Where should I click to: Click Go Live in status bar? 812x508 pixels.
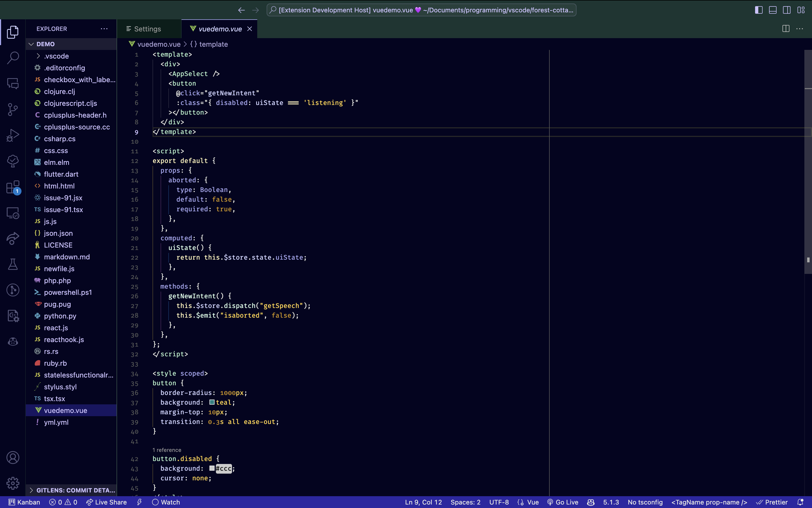coord(563,502)
